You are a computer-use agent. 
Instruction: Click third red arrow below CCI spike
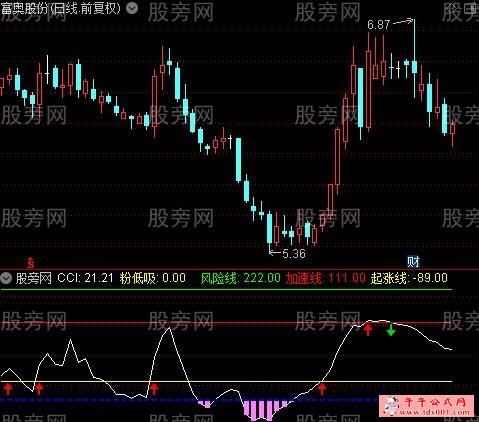tap(154, 389)
